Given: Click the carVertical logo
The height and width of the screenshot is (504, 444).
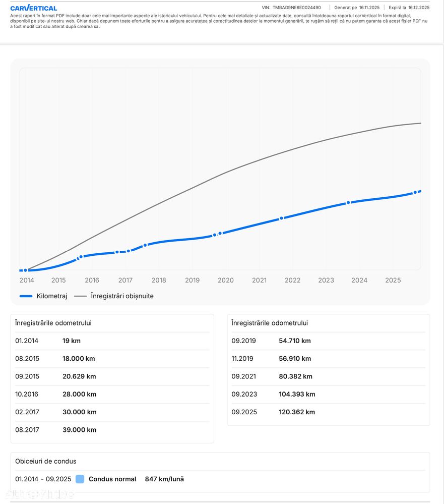Looking at the screenshot, I should (33, 8).
